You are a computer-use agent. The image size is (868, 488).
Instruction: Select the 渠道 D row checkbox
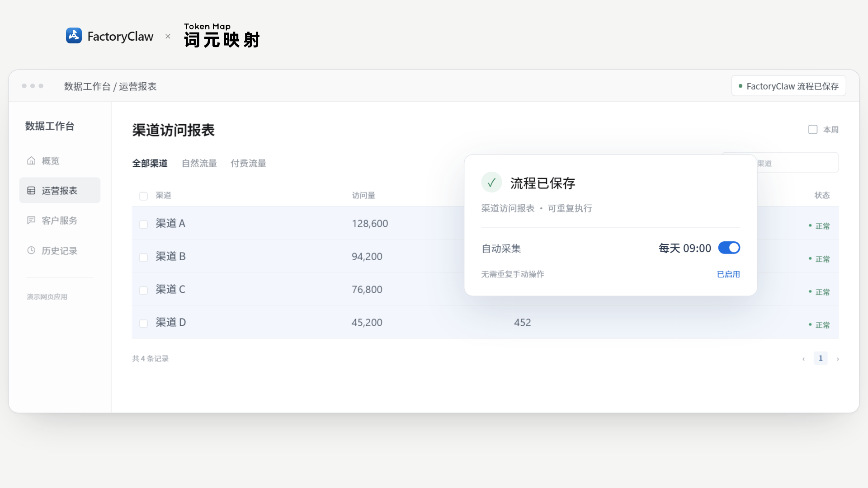[143, 324]
